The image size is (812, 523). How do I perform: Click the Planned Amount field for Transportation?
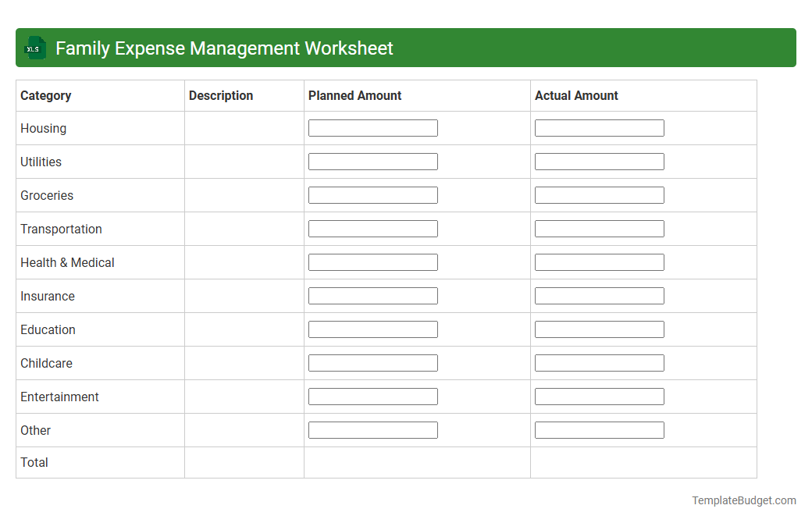coord(373,228)
